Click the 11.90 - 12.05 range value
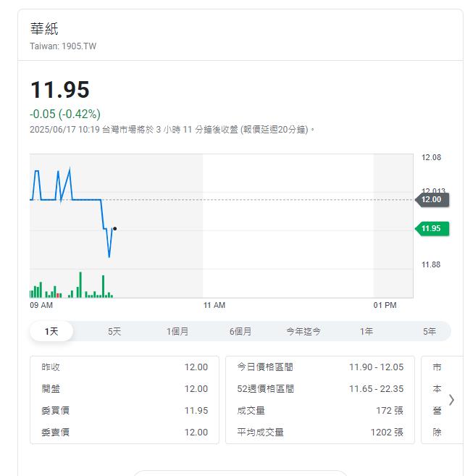The width and height of the screenshot is (465, 476). [x=377, y=367]
